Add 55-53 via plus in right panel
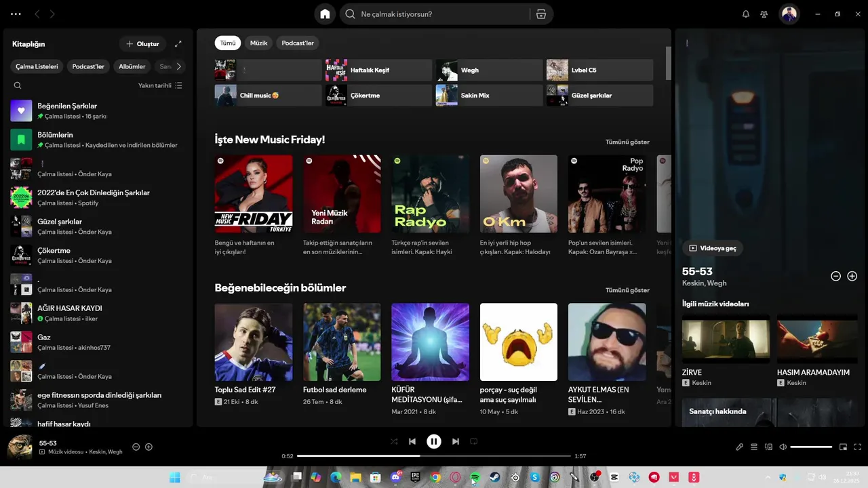This screenshot has height=488, width=868. click(x=852, y=276)
